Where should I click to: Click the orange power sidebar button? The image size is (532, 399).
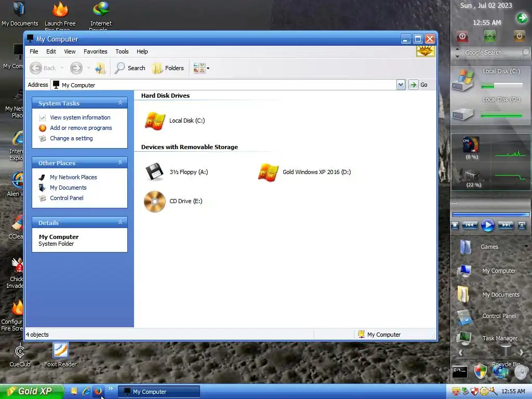519,36
